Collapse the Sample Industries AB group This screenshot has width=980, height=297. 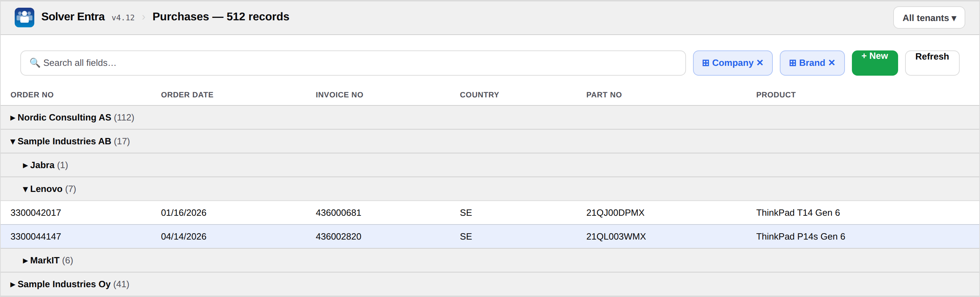click(x=13, y=141)
